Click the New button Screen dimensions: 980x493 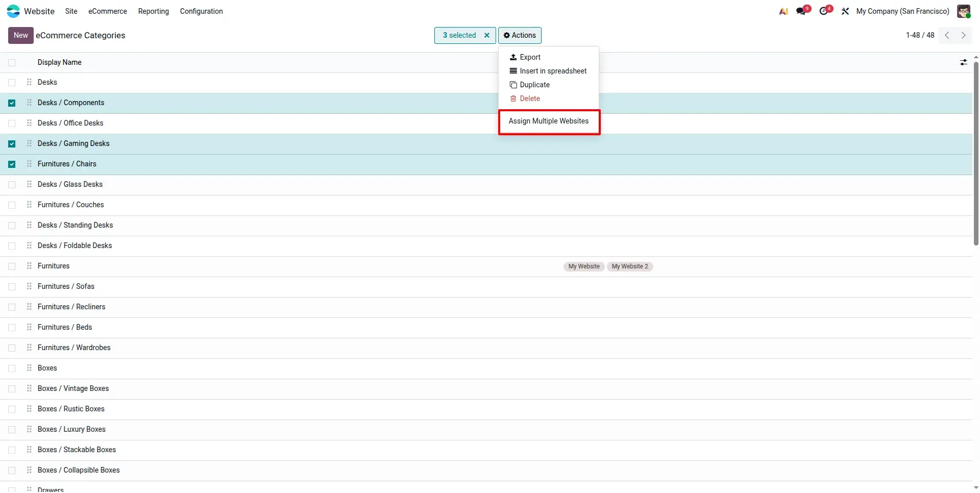[x=21, y=35]
